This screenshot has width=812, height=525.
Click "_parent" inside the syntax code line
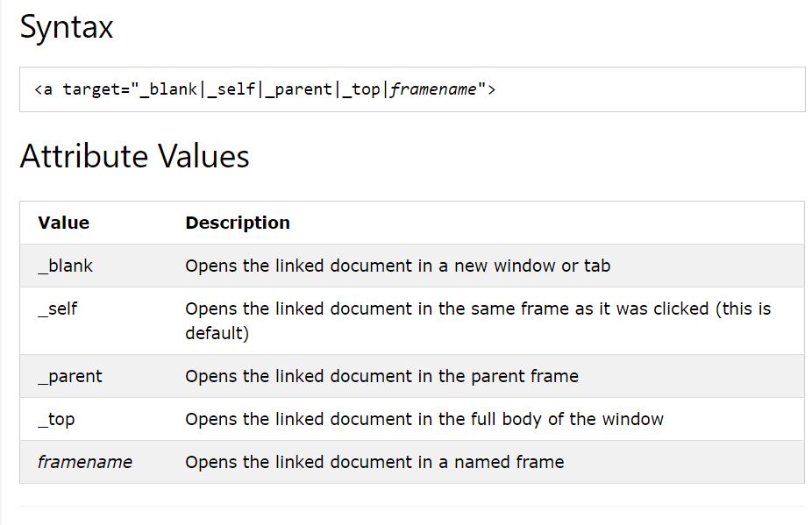(x=299, y=89)
